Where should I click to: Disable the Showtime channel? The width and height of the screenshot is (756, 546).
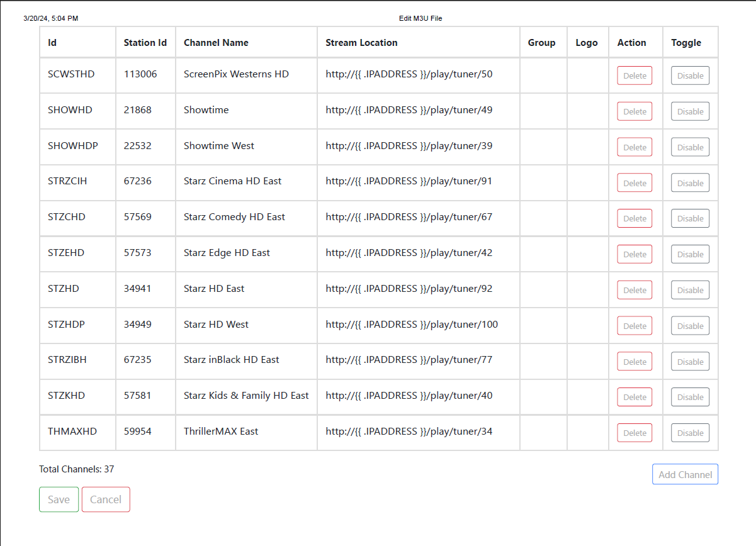[690, 111]
